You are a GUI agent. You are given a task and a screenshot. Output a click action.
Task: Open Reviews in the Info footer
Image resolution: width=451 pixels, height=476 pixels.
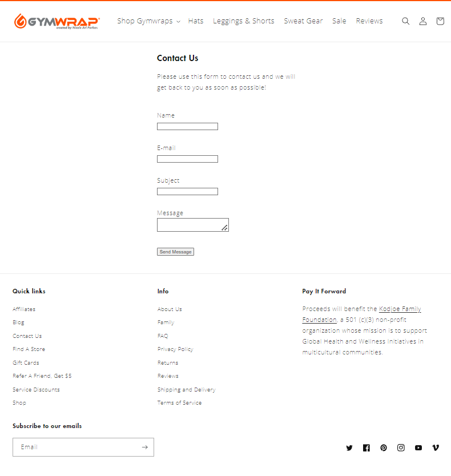pos(168,376)
